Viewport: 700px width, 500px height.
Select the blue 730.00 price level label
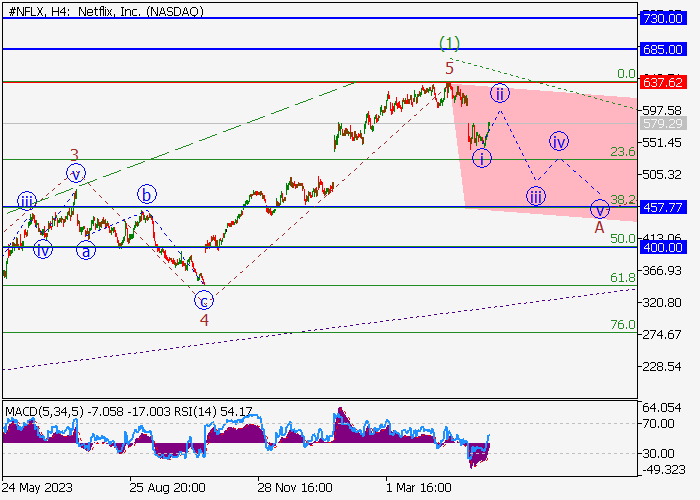coord(662,18)
